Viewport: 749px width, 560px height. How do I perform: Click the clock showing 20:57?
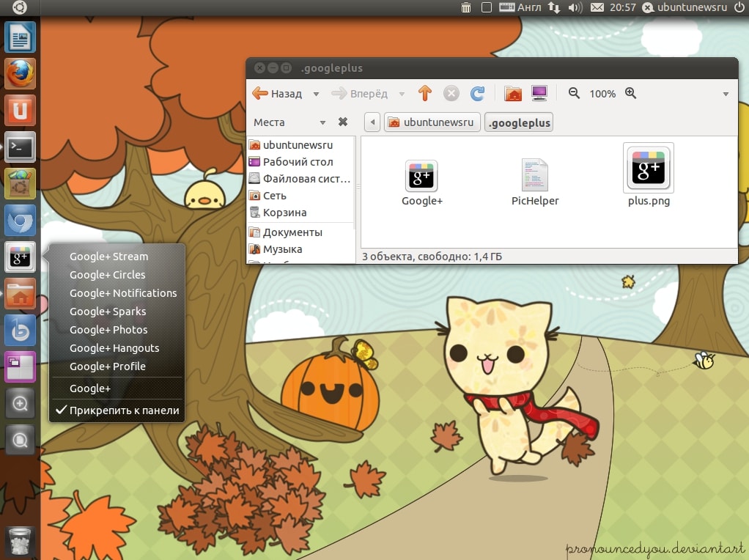[622, 7]
